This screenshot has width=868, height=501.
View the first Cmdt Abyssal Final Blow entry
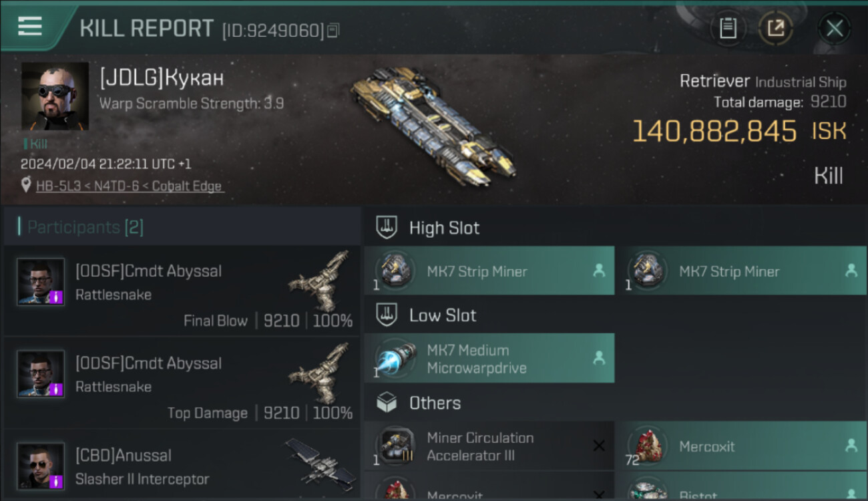(182, 291)
